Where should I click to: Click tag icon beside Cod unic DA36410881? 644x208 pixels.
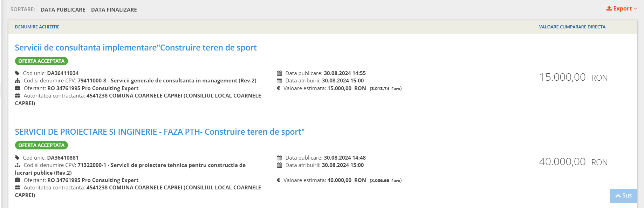click(17, 158)
